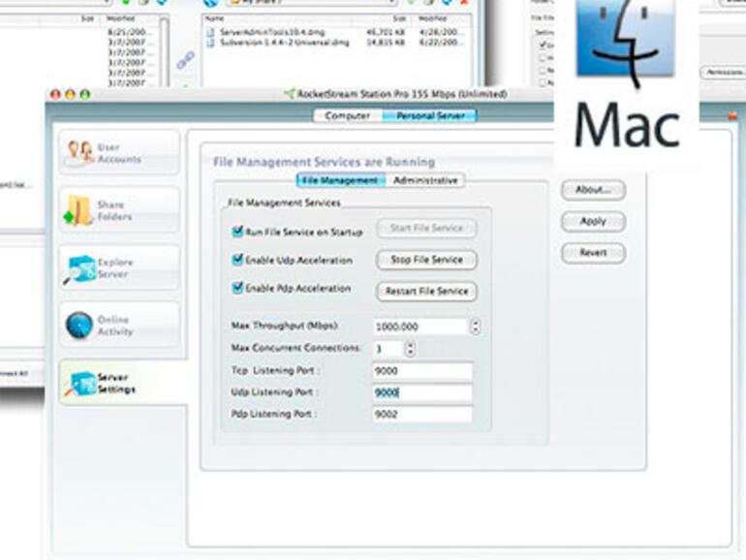Click the Restart File Service button
The width and height of the screenshot is (746, 560).
pyautogui.click(x=426, y=291)
